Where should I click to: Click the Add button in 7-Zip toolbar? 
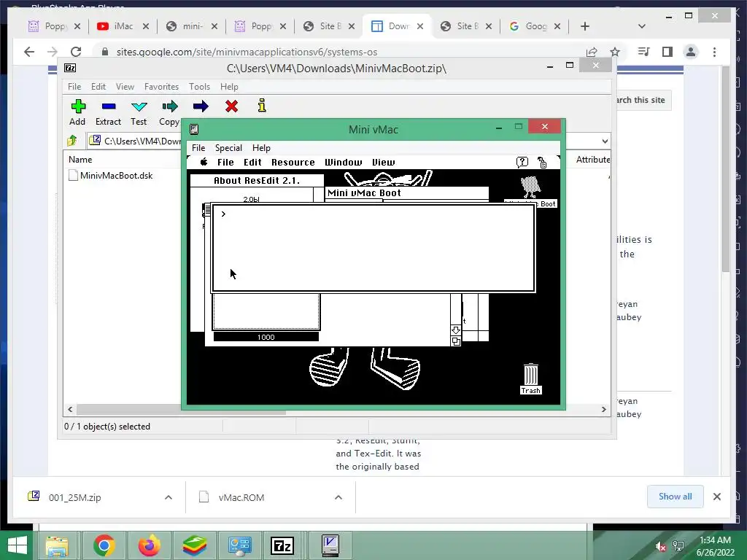pos(77,112)
